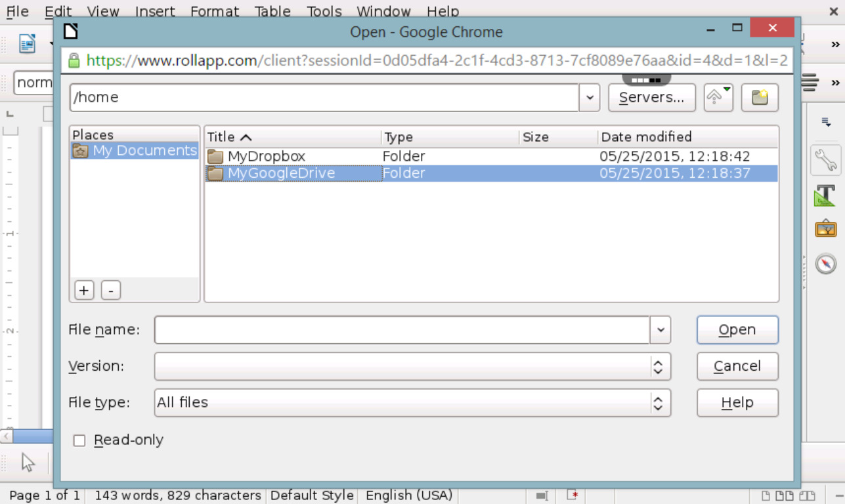Open the File type All files dropdown
The width and height of the screenshot is (845, 504).
(412, 403)
